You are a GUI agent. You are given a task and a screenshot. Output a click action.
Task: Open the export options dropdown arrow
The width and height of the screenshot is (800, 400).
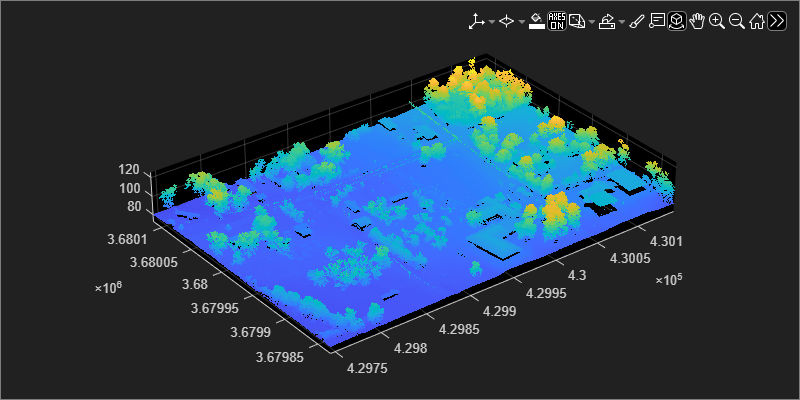pyautogui.click(x=622, y=22)
